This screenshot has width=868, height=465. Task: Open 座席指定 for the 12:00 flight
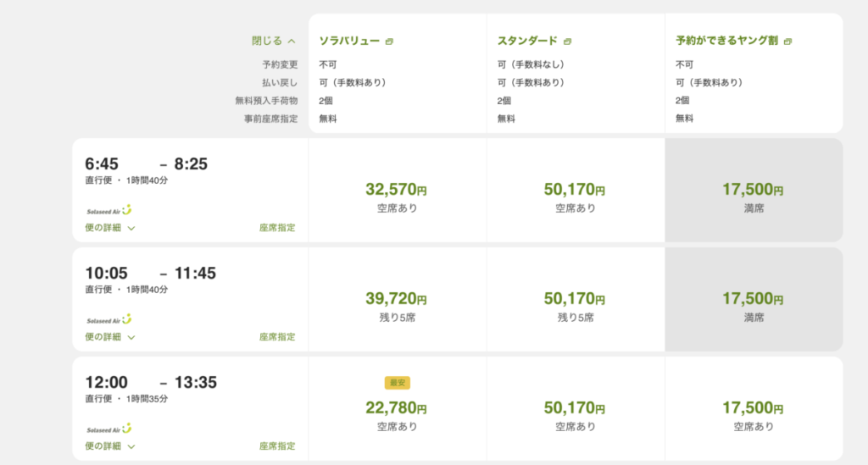(x=277, y=446)
